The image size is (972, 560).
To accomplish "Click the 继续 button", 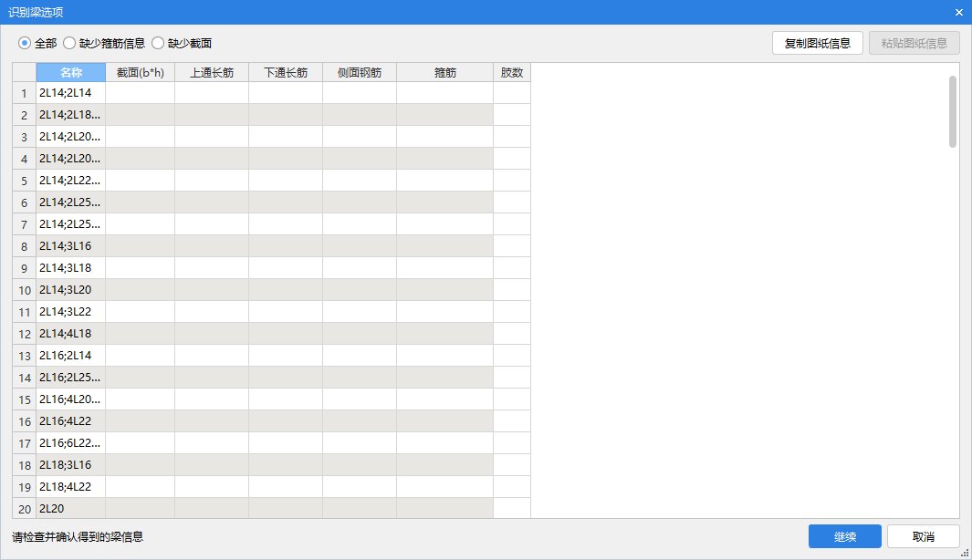I will (844, 536).
